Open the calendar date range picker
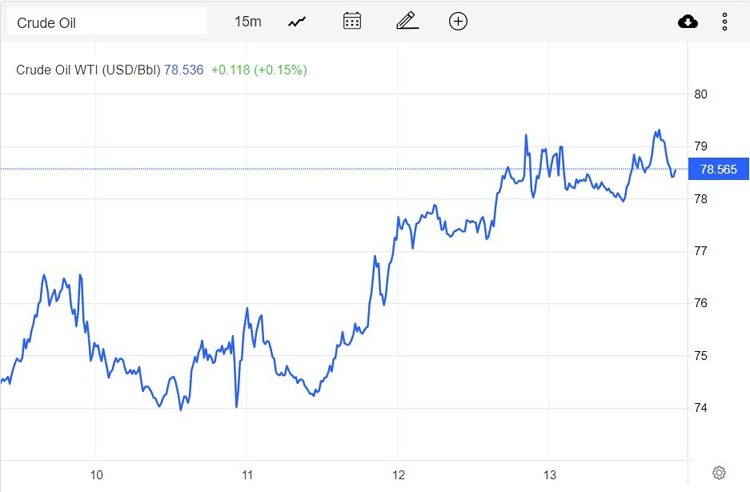 352,21
